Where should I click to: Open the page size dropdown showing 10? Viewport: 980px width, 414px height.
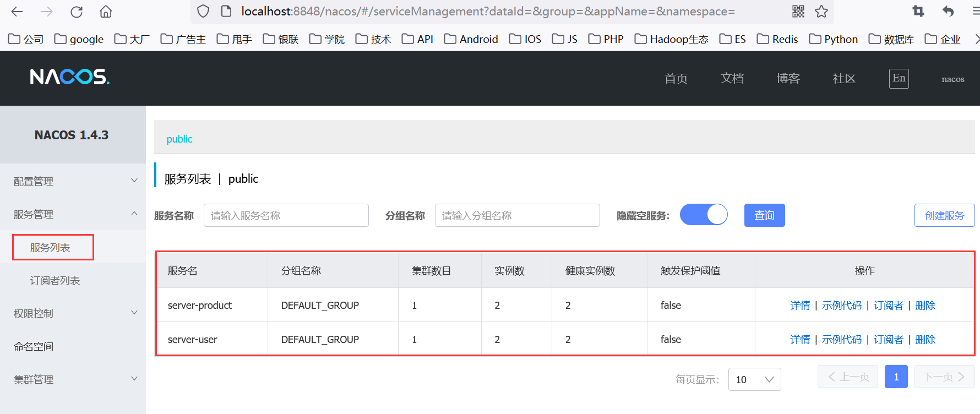754,379
